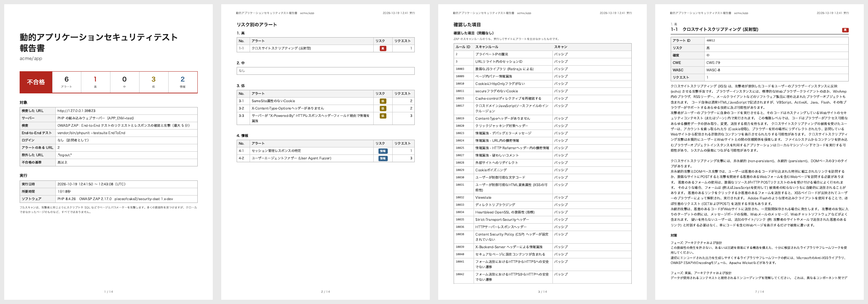Viewport: 868px width, 304px height.
Task: Click the red 不合格 result badge
Action: pos(36,82)
